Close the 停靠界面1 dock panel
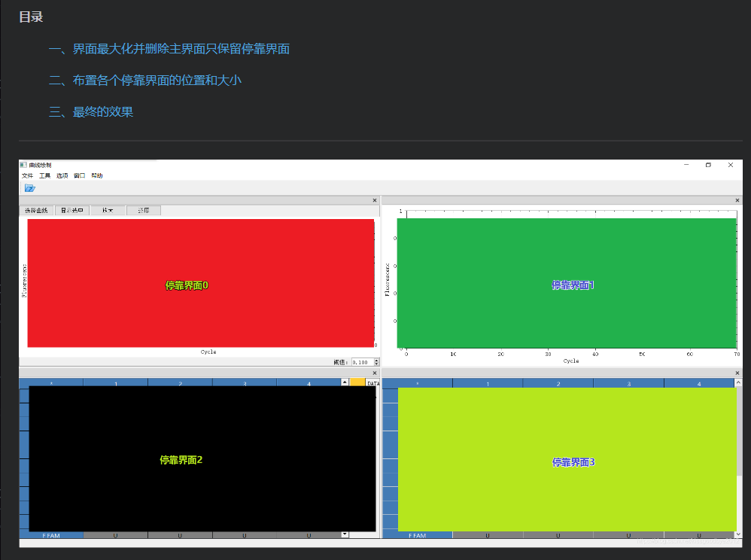This screenshot has height=560, width=751. 736,200
